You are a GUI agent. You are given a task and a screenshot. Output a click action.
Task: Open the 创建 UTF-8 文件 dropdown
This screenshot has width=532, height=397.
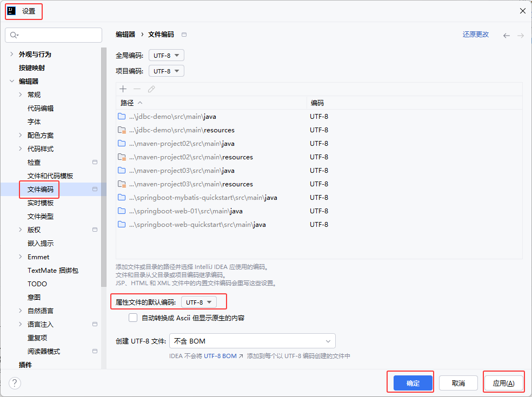point(252,341)
